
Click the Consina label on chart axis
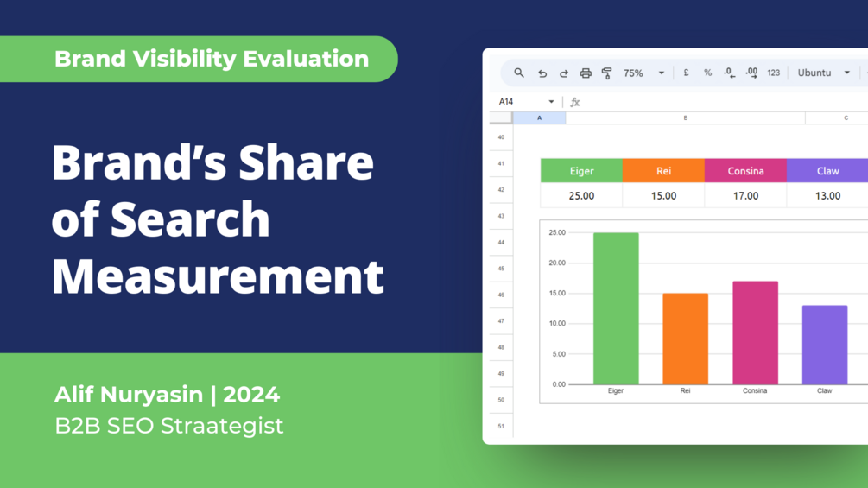coord(755,390)
